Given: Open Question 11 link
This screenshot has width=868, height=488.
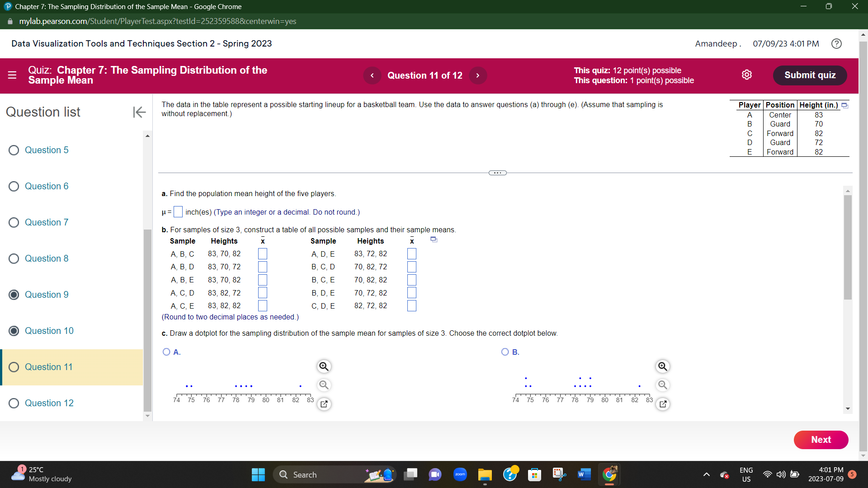Looking at the screenshot, I should pos(49,367).
